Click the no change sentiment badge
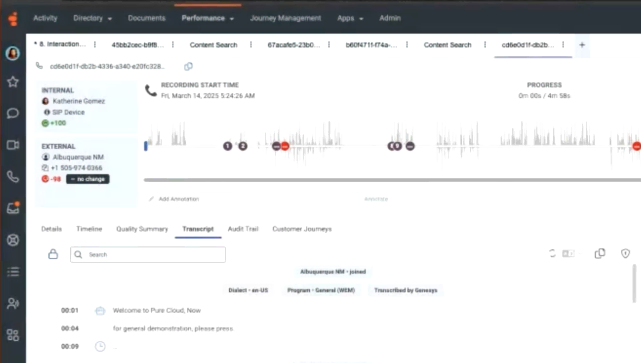This screenshot has height=363, width=641. coord(88,179)
